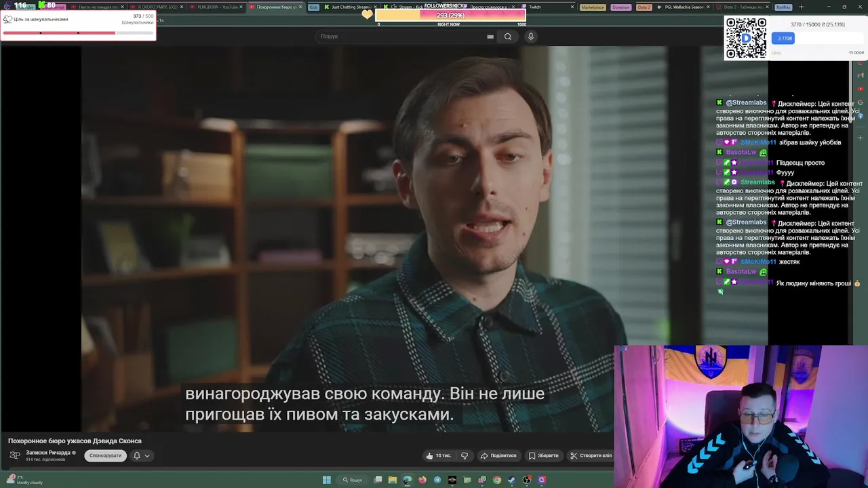Open a new browser tab with plus

click(802, 7)
